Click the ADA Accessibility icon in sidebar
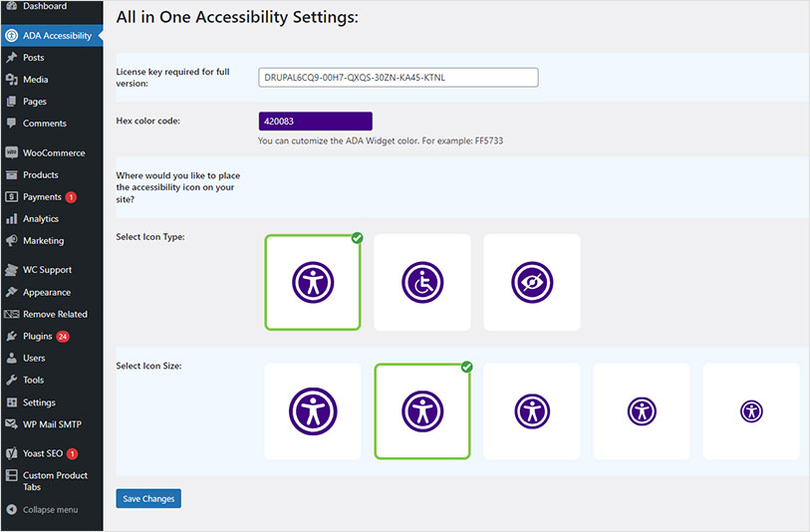 point(11,36)
